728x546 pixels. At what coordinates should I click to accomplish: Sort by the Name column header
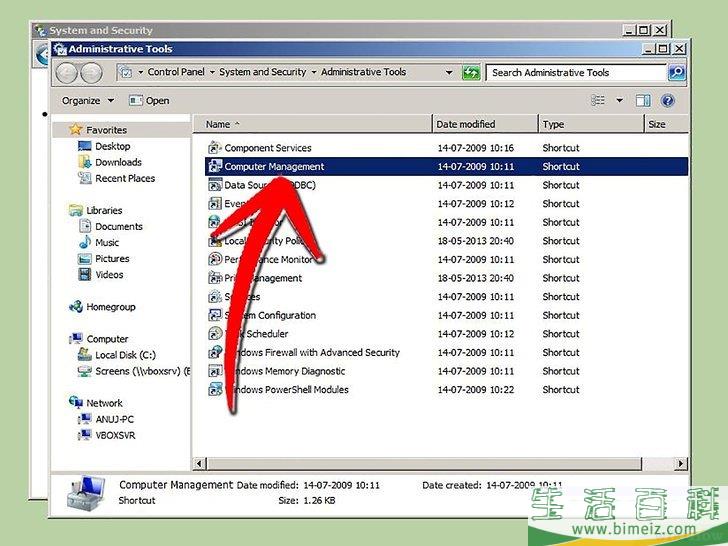pos(312,124)
